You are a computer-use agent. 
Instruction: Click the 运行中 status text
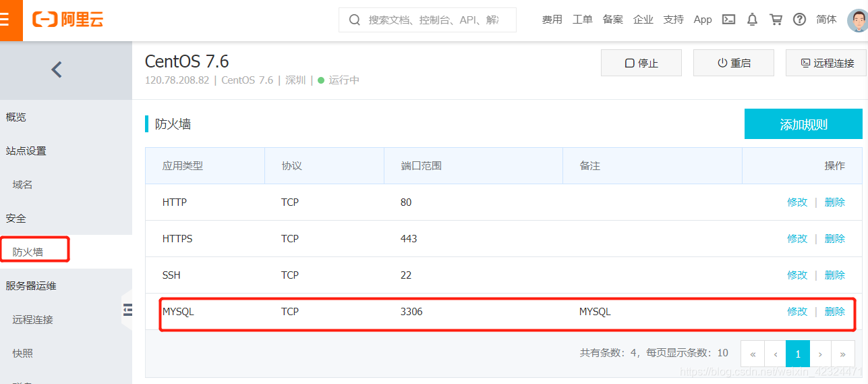(344, 80)
